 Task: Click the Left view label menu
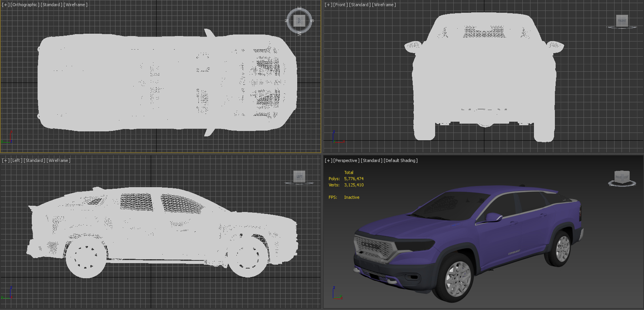16,160
